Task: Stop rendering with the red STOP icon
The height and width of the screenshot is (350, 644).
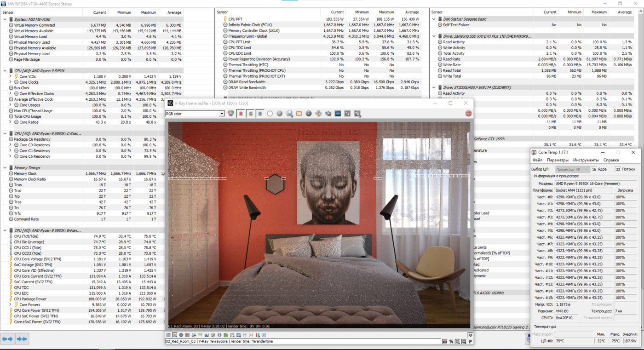Action: 468,114
